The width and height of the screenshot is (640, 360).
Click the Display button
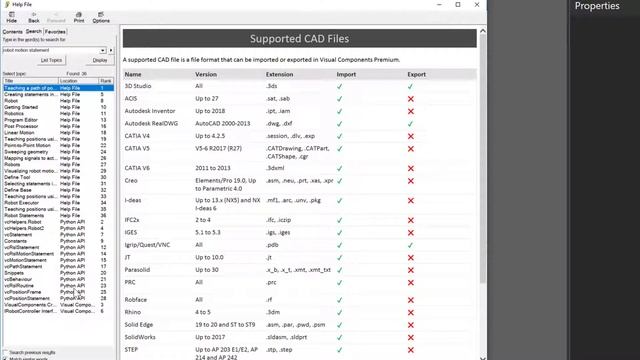click(100, 60)
